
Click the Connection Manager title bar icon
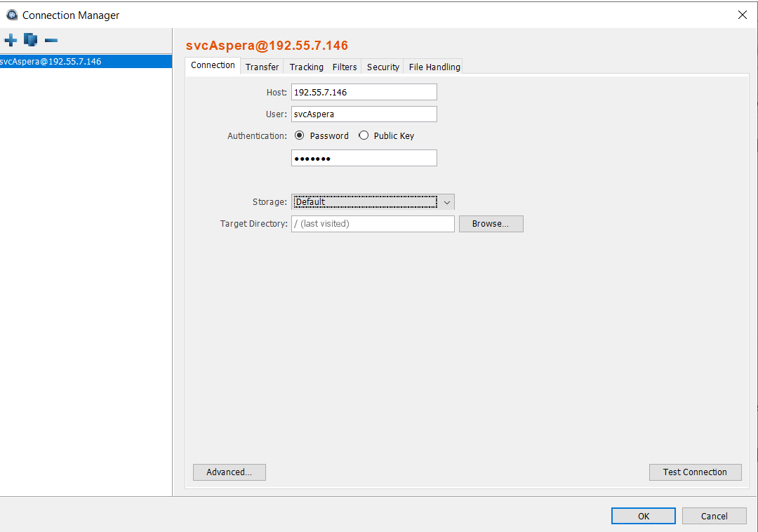pos(11,15)
